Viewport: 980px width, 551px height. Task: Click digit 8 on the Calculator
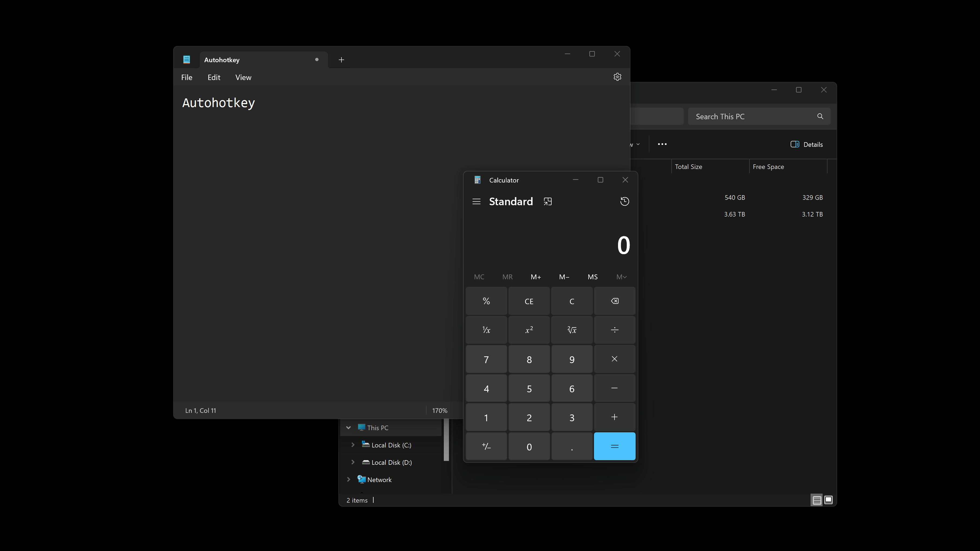click(529, 359)
